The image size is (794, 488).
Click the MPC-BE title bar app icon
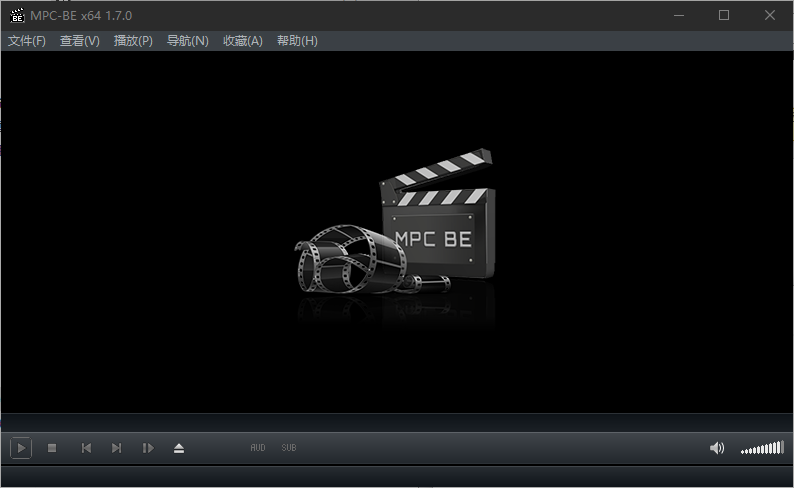(x=17, y=16)
